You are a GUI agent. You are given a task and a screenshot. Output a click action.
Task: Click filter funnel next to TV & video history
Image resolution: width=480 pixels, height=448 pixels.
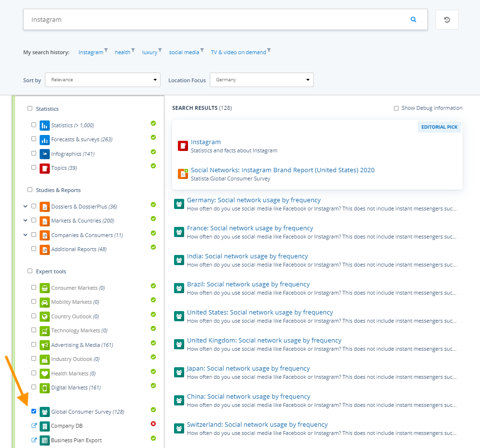coord(269,50)
